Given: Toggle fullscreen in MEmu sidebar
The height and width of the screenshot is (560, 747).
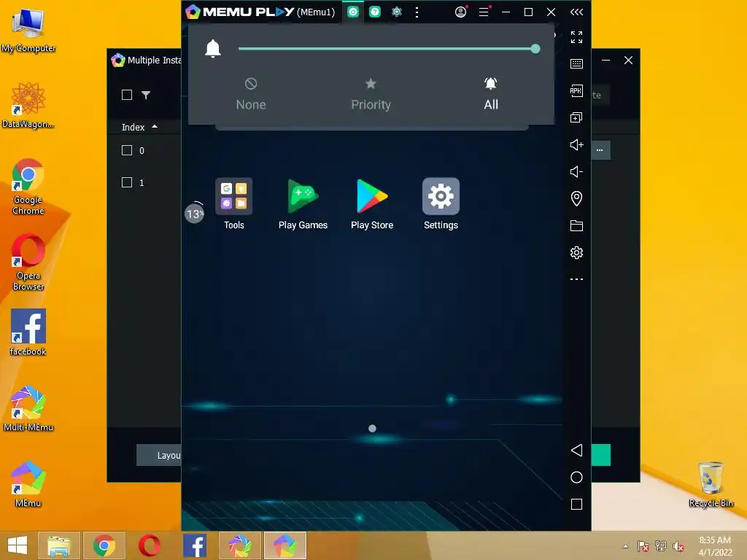Looking at the screenshot, I should (x=576, y=36).
